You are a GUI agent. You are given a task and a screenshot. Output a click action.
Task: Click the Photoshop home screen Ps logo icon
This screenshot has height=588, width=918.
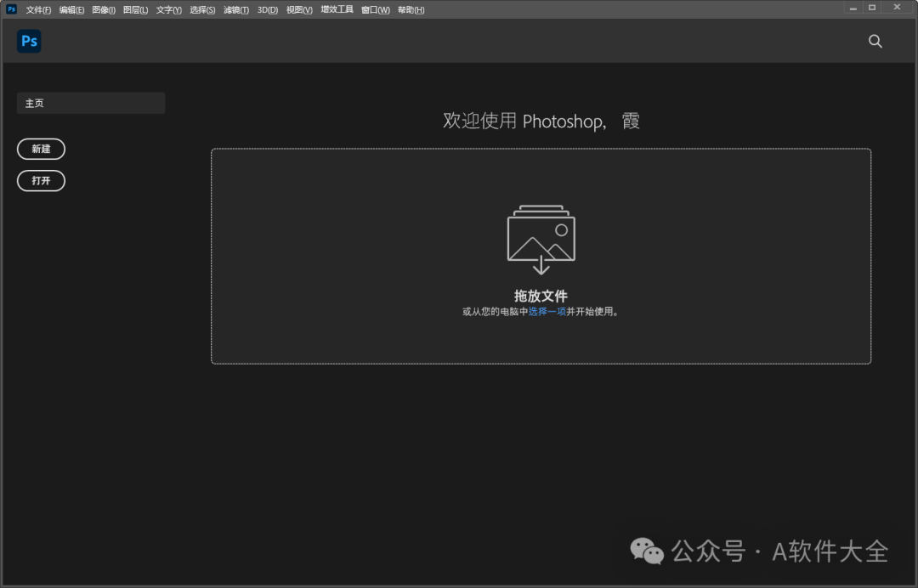28,41
